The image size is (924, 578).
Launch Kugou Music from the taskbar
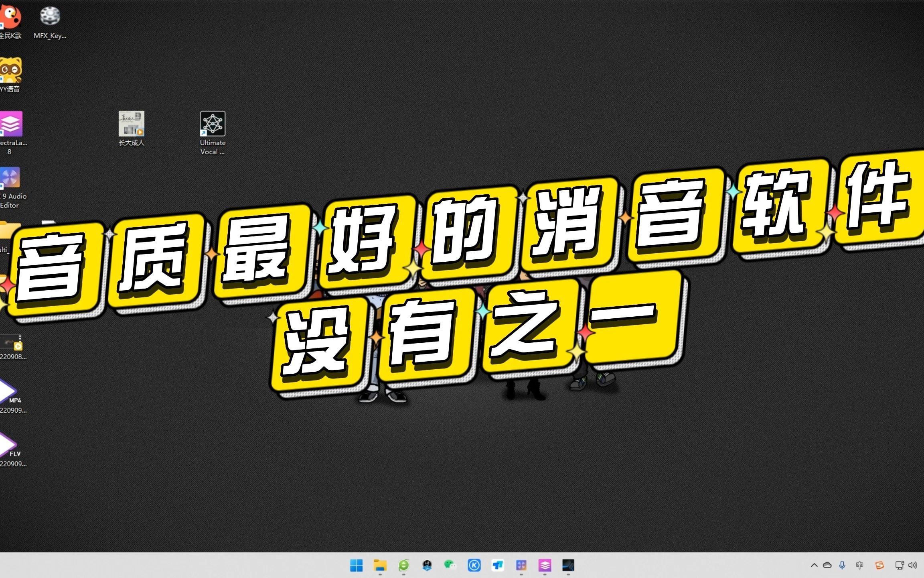click(474, 566)
